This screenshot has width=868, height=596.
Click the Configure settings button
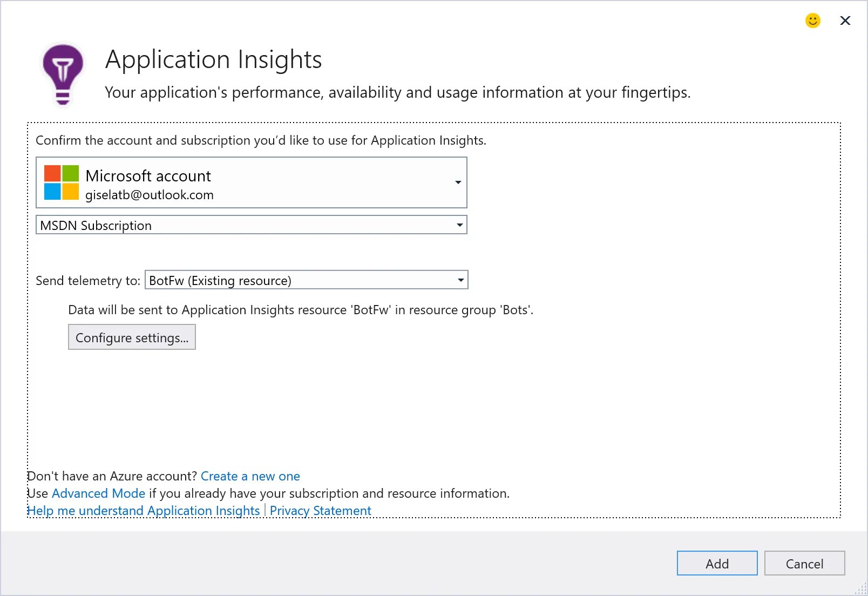[132, 337]
